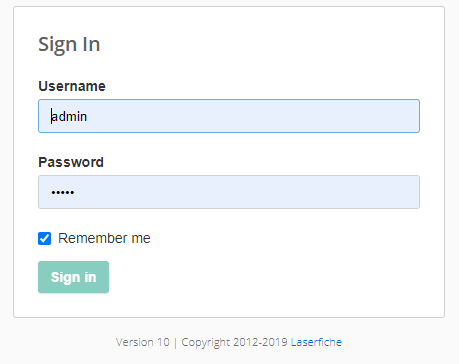Click the green Sign in button
Screen dimensions: 459x364
73,277
